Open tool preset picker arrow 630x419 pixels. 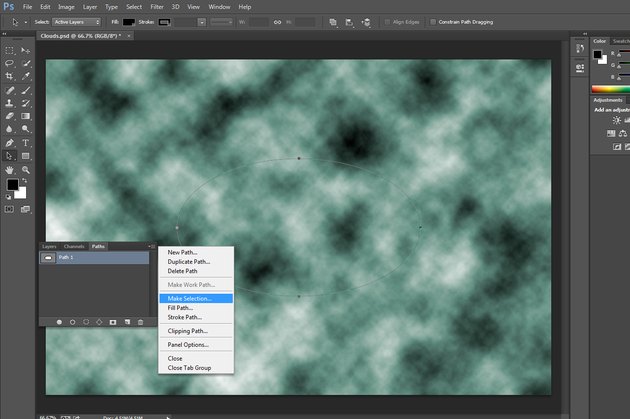26,22
